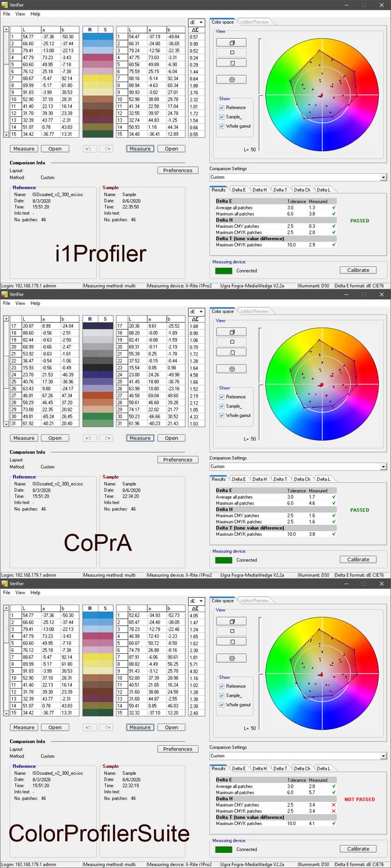This screenshot has height=868, width=391.
Task: Click the flat square view button in ColorProfilerSuite window
Action: tap(231, 631)
